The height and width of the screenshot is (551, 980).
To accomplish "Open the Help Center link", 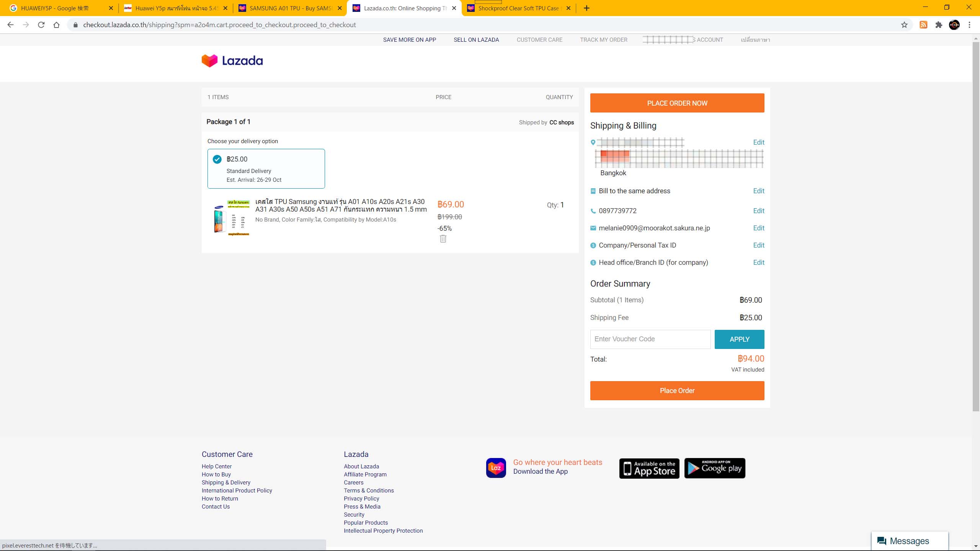I will pyautogui.click(x=217, y=466).
